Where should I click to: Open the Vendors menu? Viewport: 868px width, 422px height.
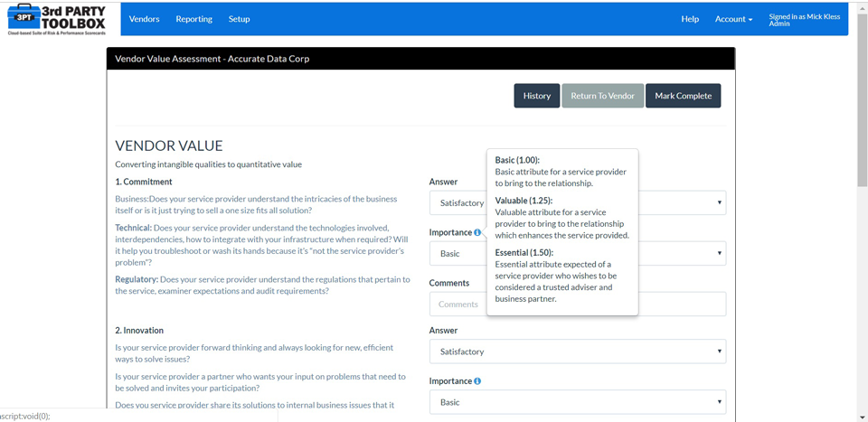(x=144, y=19)
